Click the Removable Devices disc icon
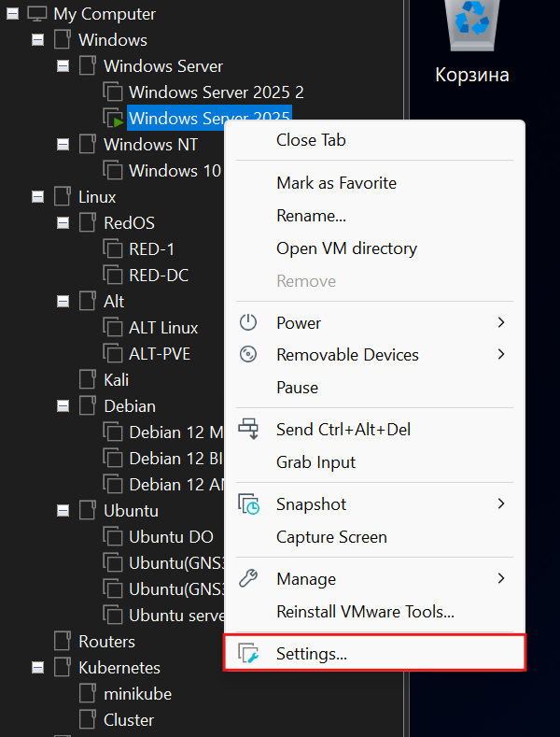 [x=248, y=355]
